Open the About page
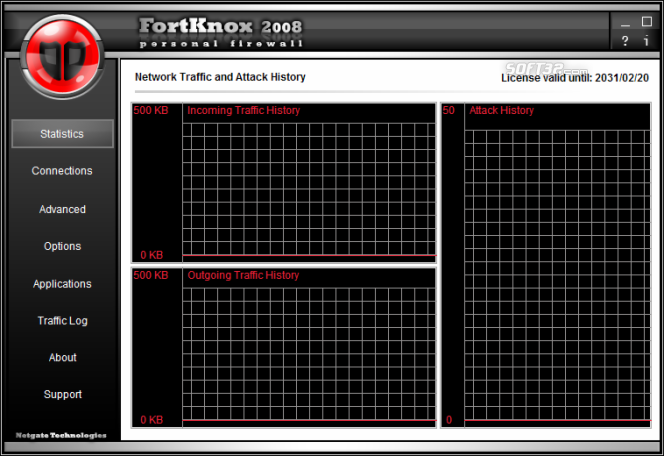 [62, 357]
